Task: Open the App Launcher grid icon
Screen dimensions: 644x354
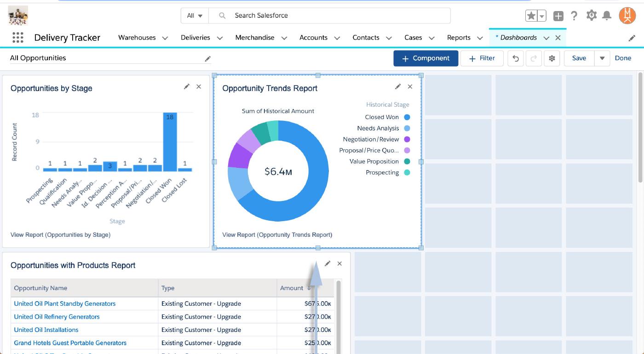Action: tap(17, 38)
